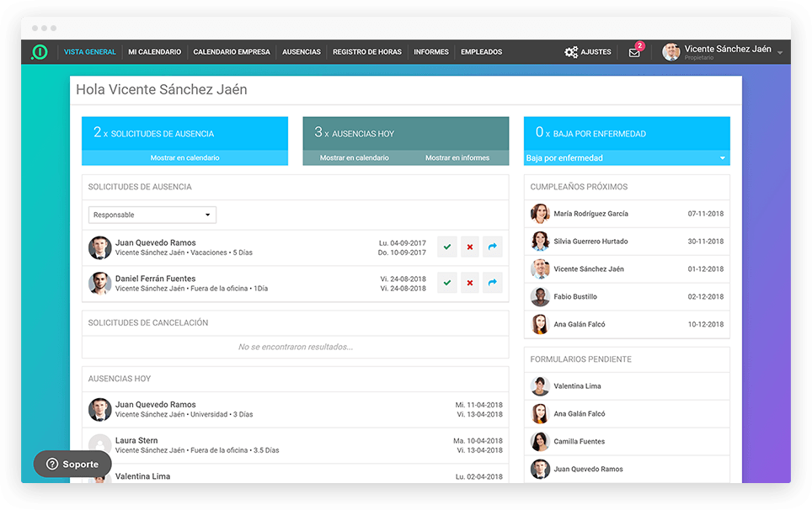Select Daniel Ferrán Fuentes name
Screen dimensions: 812x510
155,279
